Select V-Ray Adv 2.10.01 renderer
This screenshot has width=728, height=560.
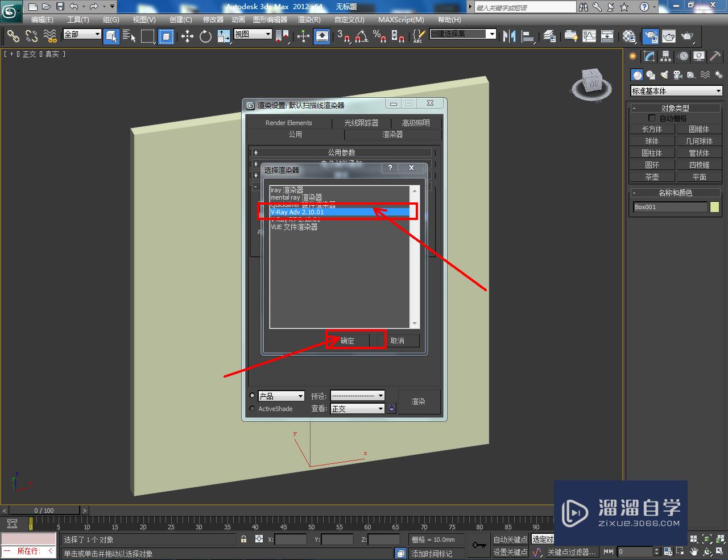340,212
